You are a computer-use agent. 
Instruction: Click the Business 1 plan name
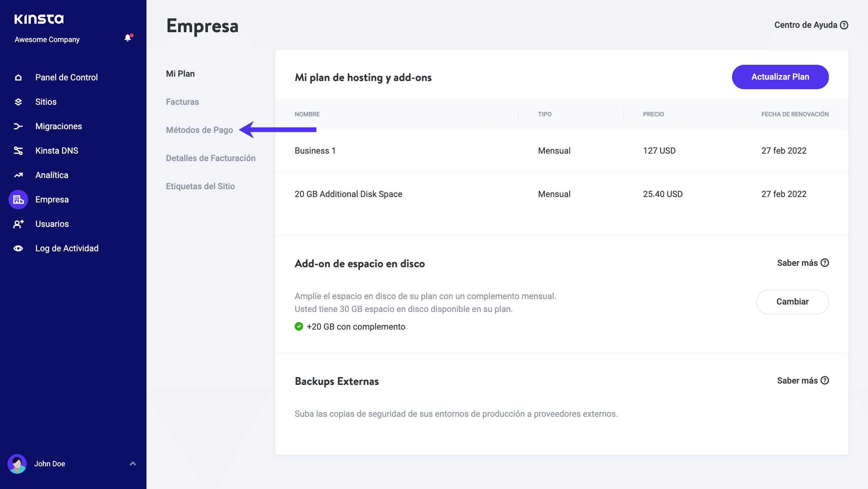315,151
